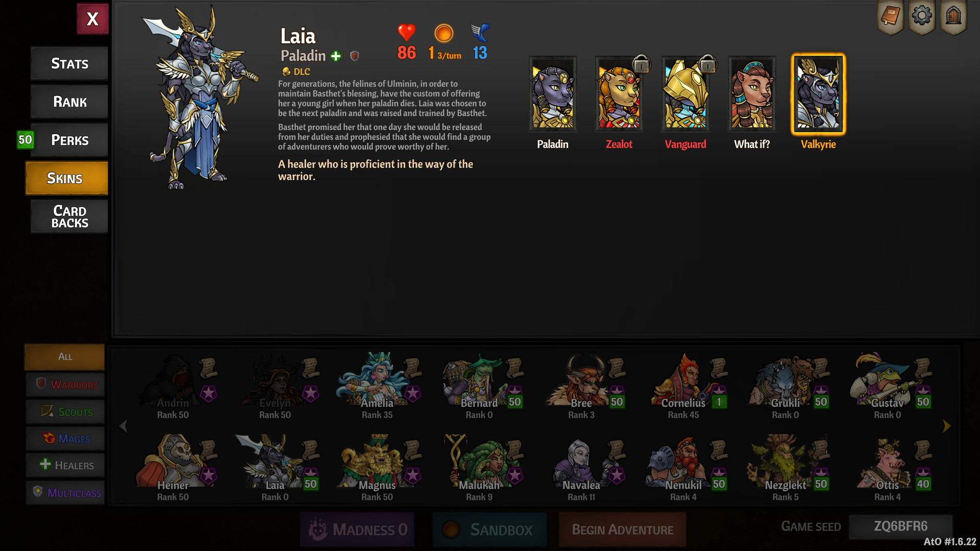Click the scroll icon next to Amelia
This screenshot has height=551, width=980.
[412, 368]
